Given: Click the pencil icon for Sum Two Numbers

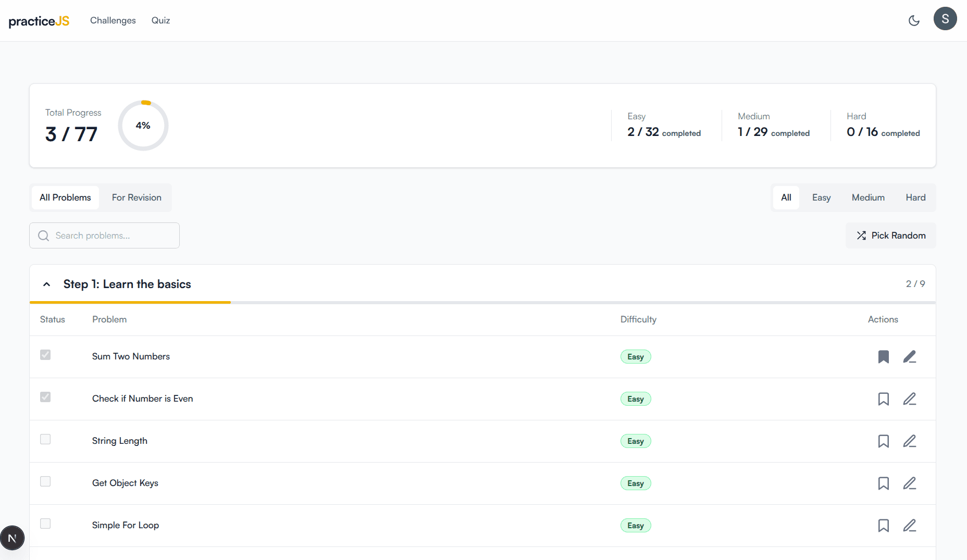Looking at the screenshot, I should [x=909, y=357].
